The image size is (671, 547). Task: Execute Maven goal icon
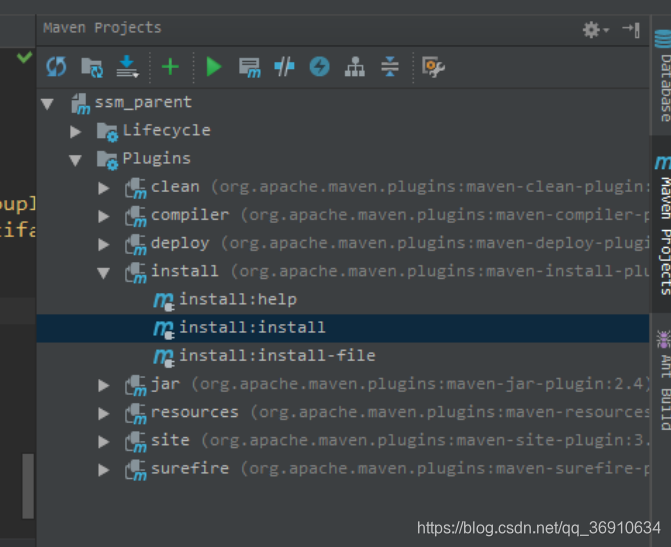point(249,67)
